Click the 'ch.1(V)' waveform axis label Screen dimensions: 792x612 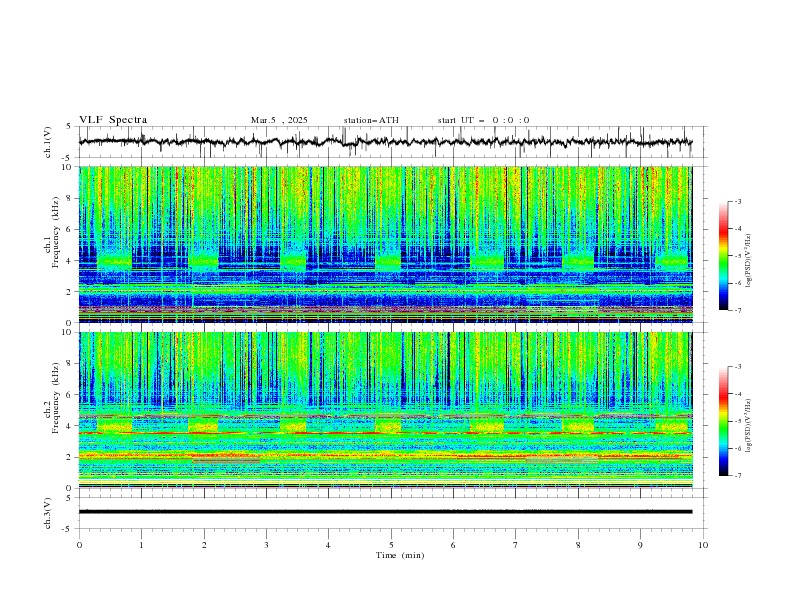[48, 142]
